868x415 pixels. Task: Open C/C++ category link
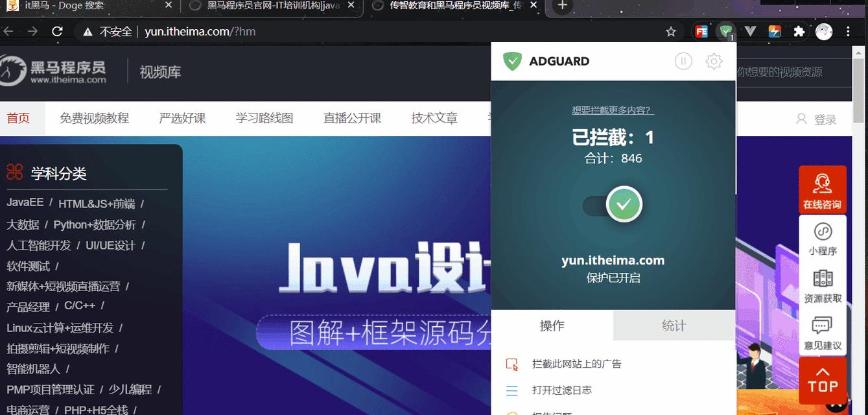[80, 305]
